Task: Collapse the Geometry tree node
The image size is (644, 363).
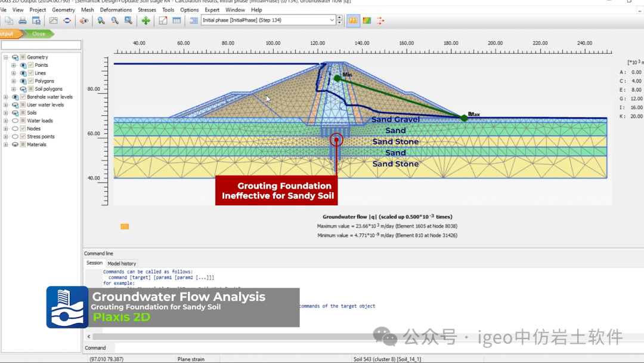Action: point(6,57)
